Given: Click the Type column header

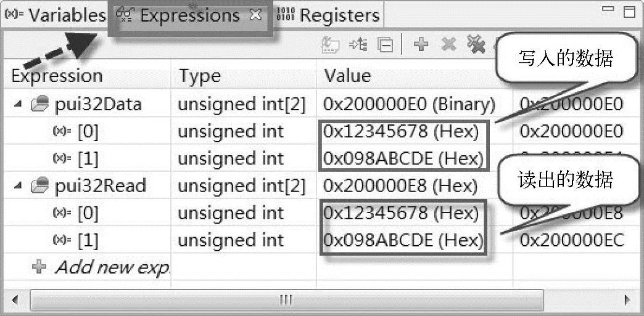Looking at the screenshot, I should [x=200, y=76].
